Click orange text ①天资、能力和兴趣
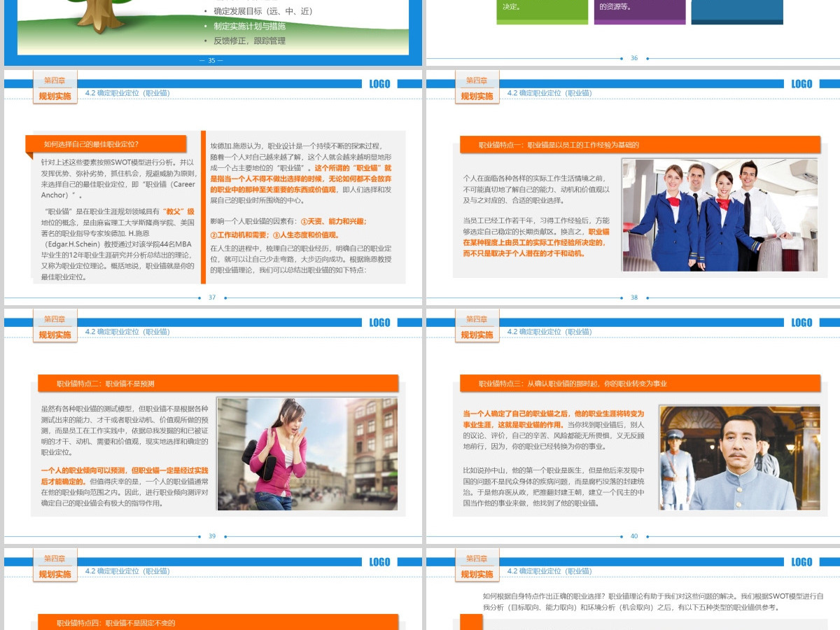This screenshot has height=630, width=840. [333, 221]
